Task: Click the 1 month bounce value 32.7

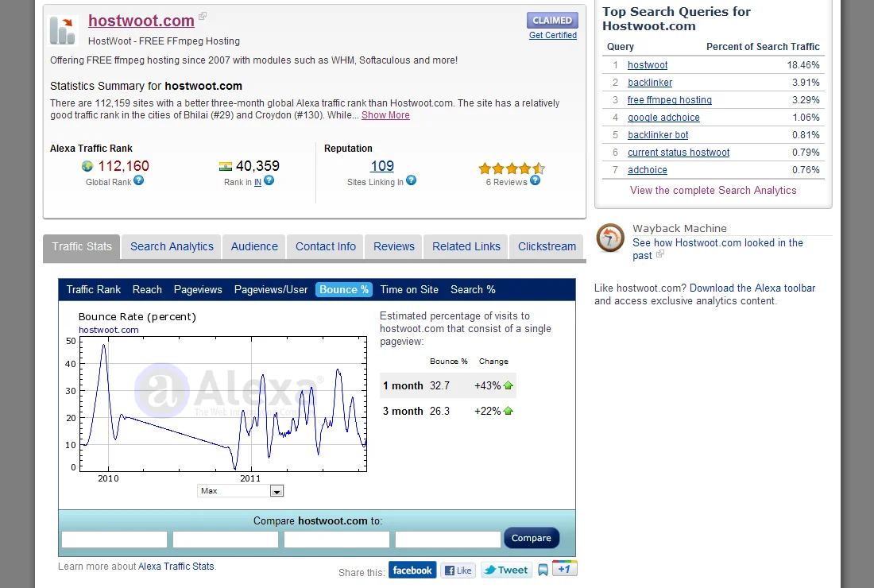Action: point(440,385)
